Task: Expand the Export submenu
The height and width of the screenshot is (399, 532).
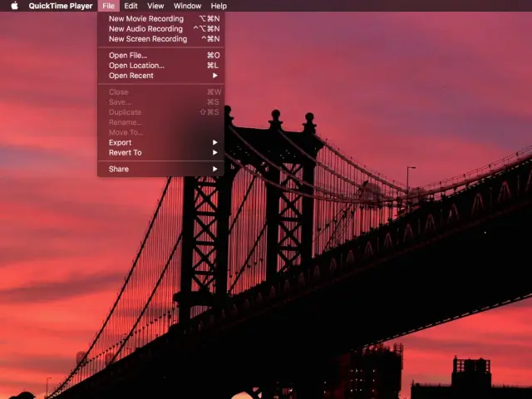Action: click(x=160, y=142)
